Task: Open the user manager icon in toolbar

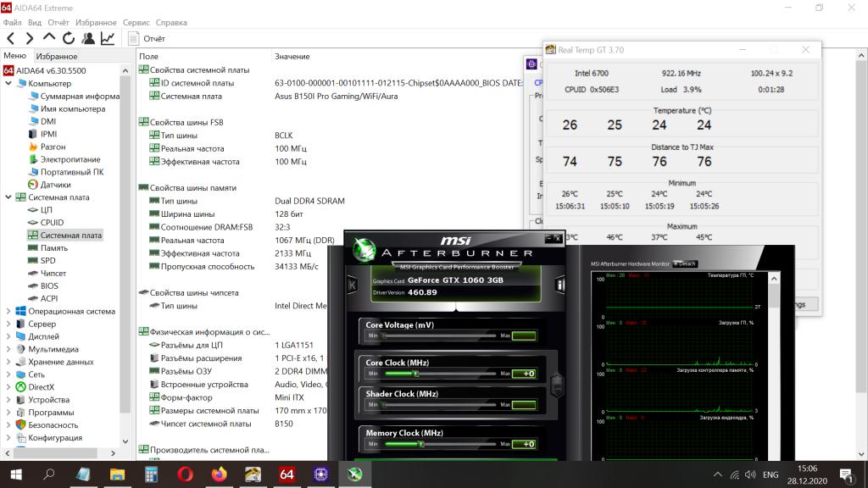Action: pos(88,38)
